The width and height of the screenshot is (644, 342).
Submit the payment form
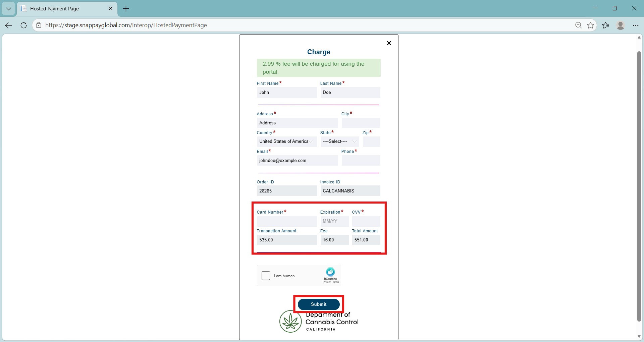[x=319, y=304]
